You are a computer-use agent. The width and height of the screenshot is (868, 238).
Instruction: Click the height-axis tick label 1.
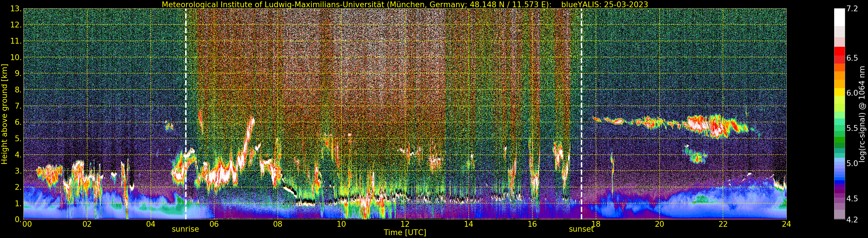click(x=18, y=203)
